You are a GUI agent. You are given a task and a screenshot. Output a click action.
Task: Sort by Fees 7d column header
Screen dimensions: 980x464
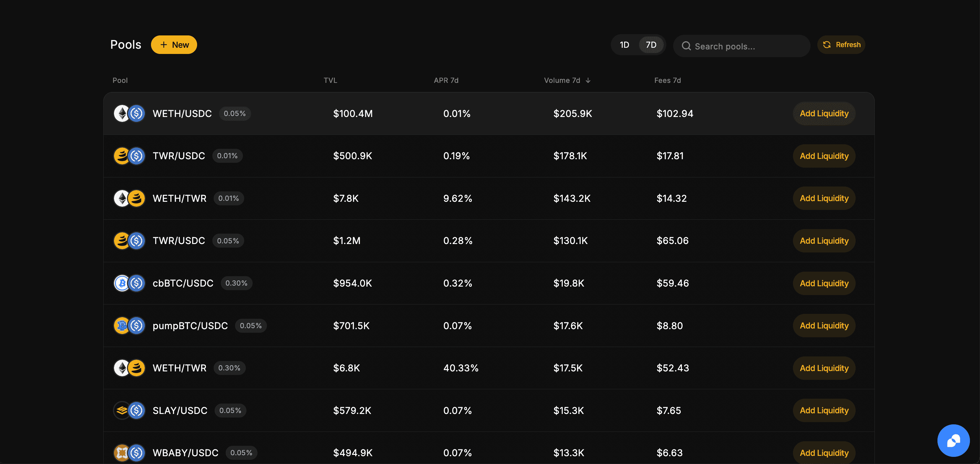(667, 80)
